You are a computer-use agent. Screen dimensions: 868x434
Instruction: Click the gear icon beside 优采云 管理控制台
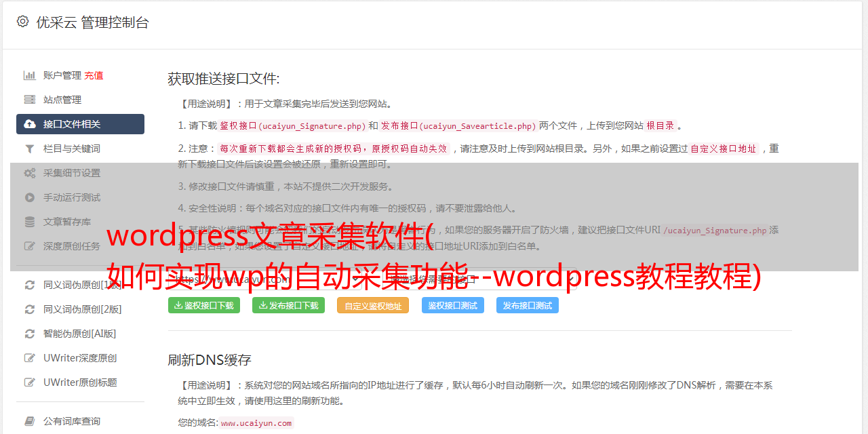tap(22, 22)
